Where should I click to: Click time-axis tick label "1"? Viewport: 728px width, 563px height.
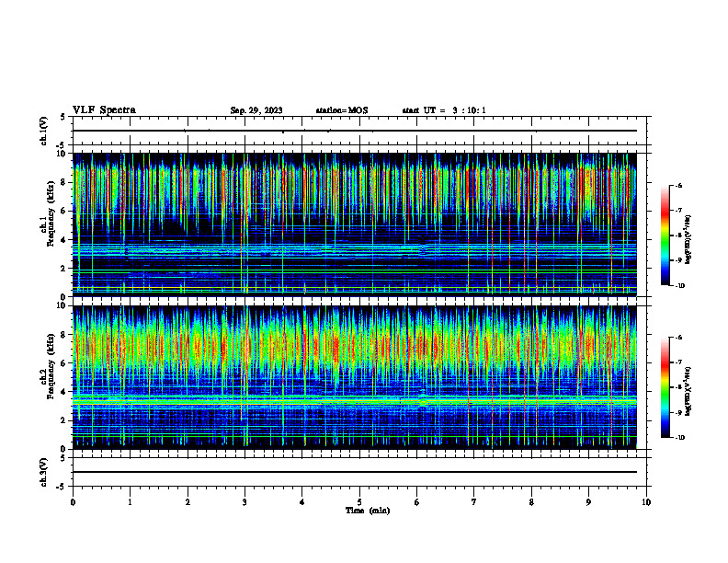tap(130, 502)
